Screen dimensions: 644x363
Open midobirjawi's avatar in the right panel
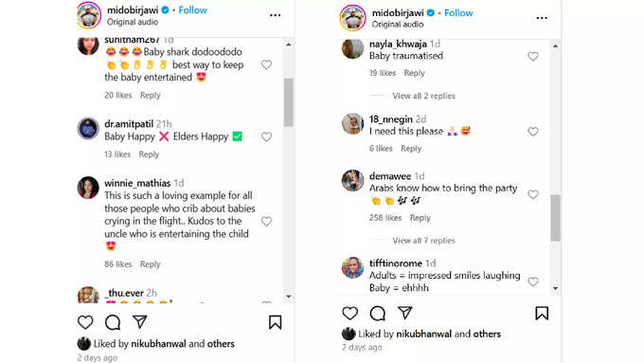tap(353, 18)
